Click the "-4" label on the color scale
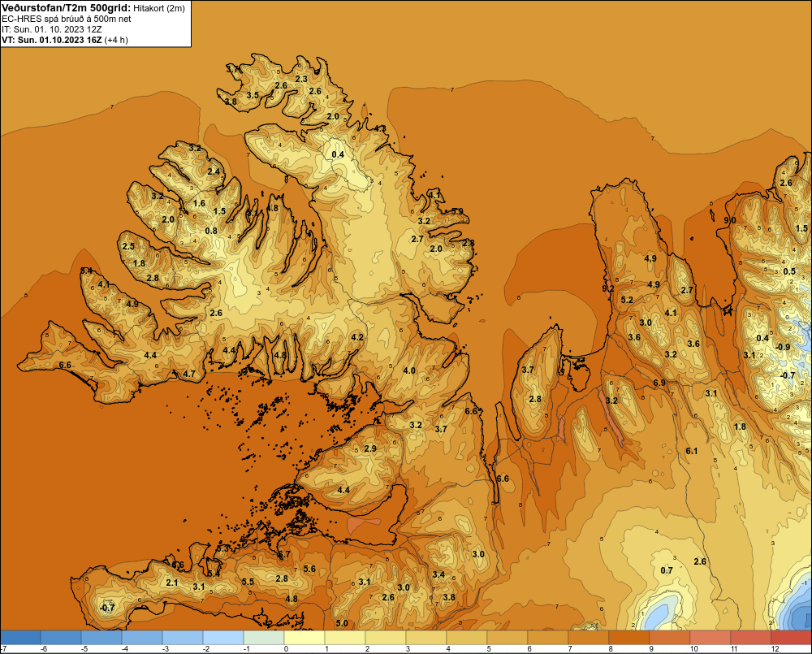The image size is (812, 654). coord(124,649)
